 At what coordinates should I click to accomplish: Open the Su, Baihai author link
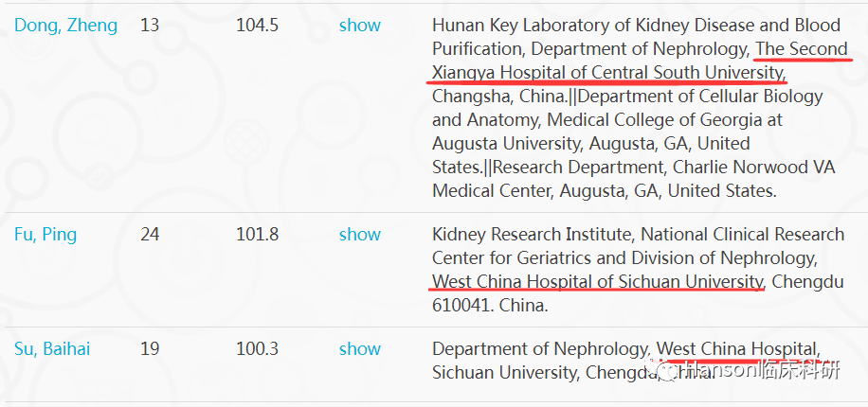52,349
